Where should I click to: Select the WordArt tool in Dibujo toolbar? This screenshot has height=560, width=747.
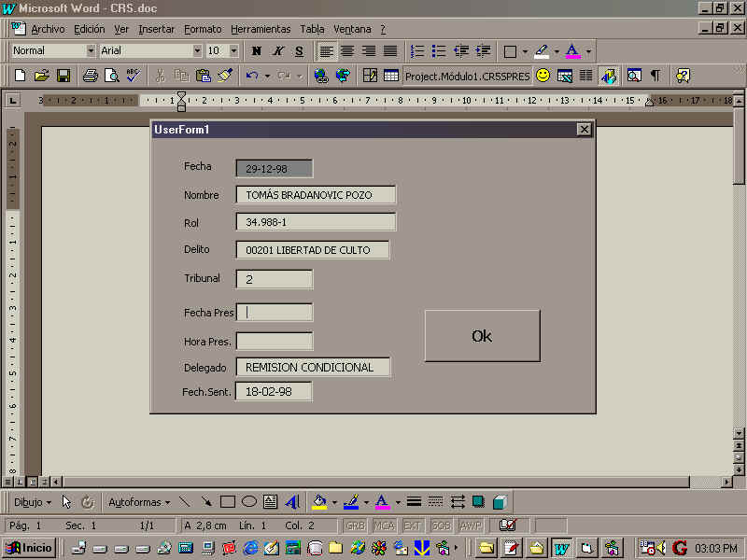pyautogui.click(x=292, y=502)
